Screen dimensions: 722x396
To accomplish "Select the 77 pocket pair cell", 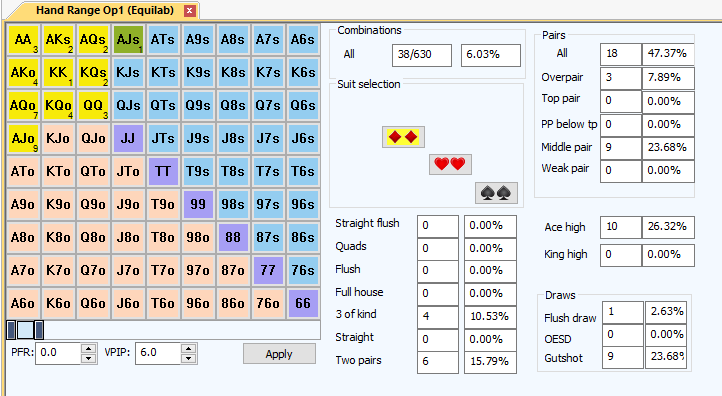I will point(268,270).
